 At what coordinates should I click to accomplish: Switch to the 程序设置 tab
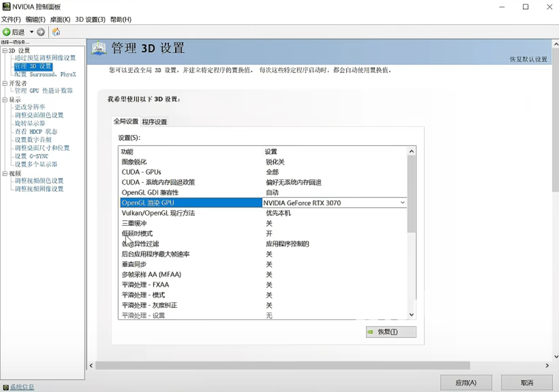point(155,122)
